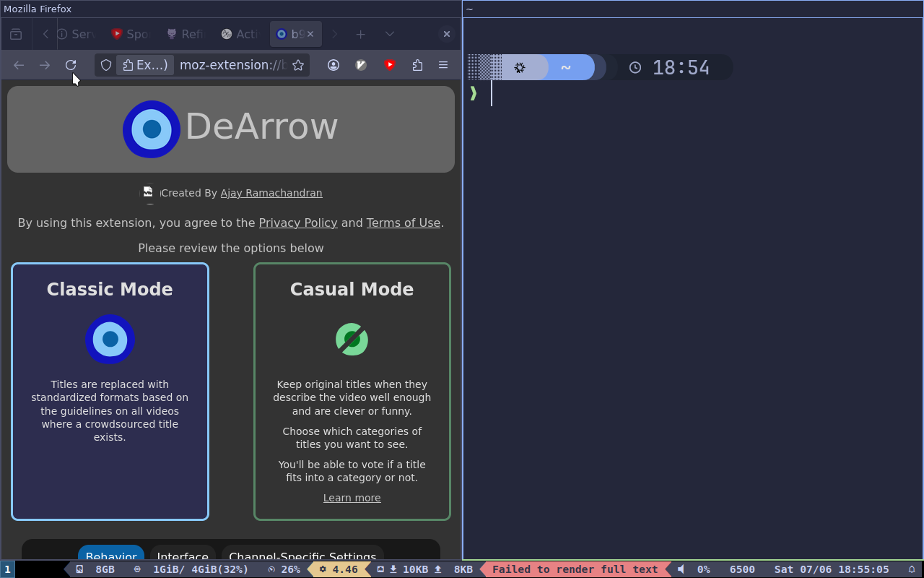Click the tab scroll-right chevron

coord(334,34)
